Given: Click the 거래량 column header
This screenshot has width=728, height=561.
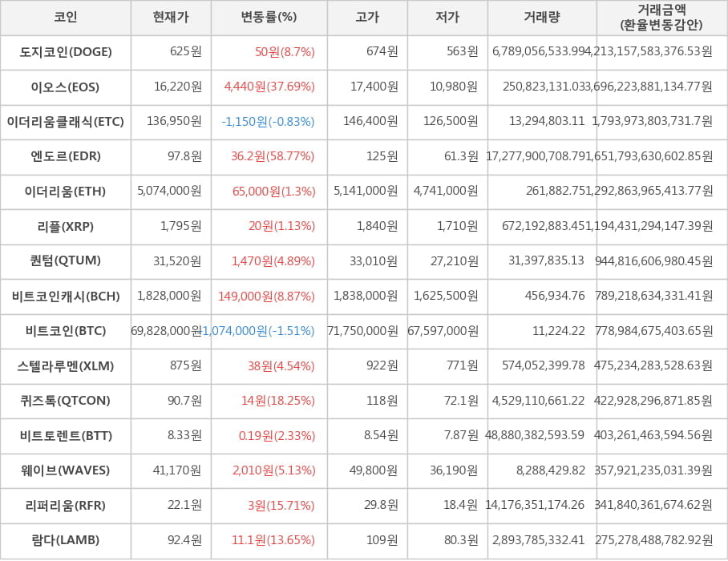Looking at the screenshot, I should [x=542, y=17].
